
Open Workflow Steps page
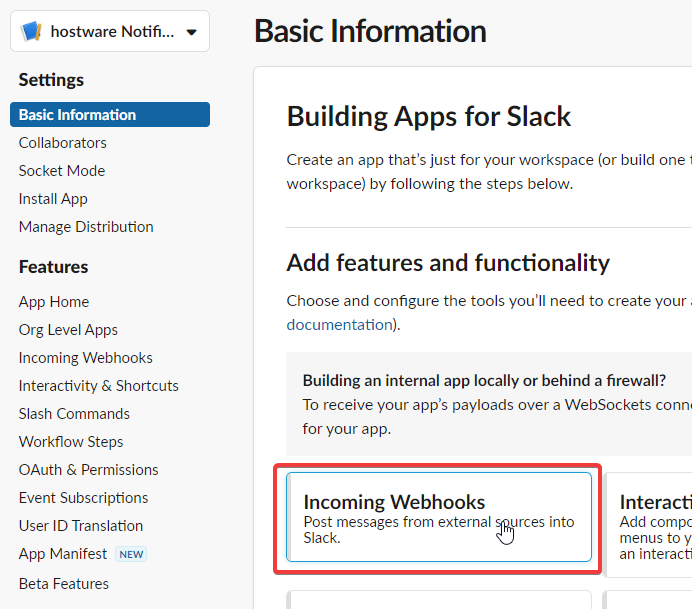(x=71, y=442)
